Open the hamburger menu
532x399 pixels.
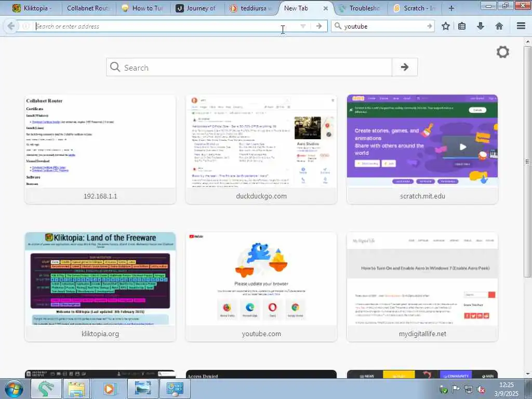(x=521, y=26)
